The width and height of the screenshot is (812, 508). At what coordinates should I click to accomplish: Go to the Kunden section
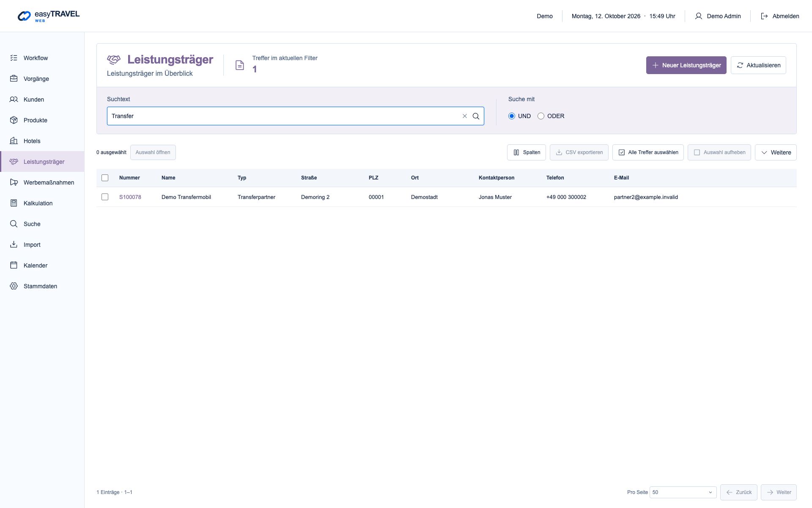click(42, 99)
